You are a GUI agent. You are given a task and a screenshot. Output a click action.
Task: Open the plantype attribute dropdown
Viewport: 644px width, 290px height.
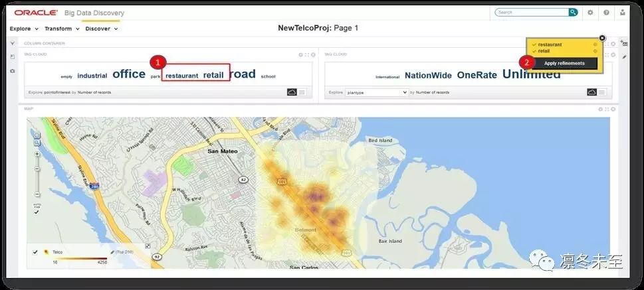pos(377,93)
